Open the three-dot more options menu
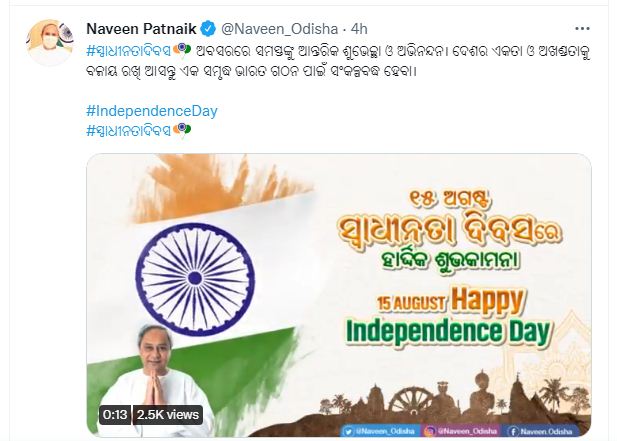 (582, 29)
